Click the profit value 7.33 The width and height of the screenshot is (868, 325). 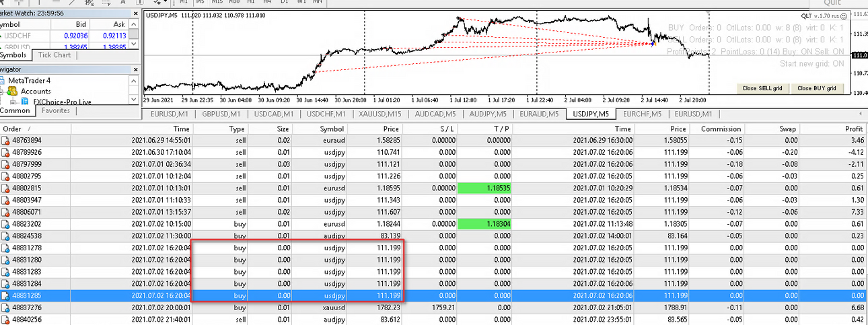[857, 212]
